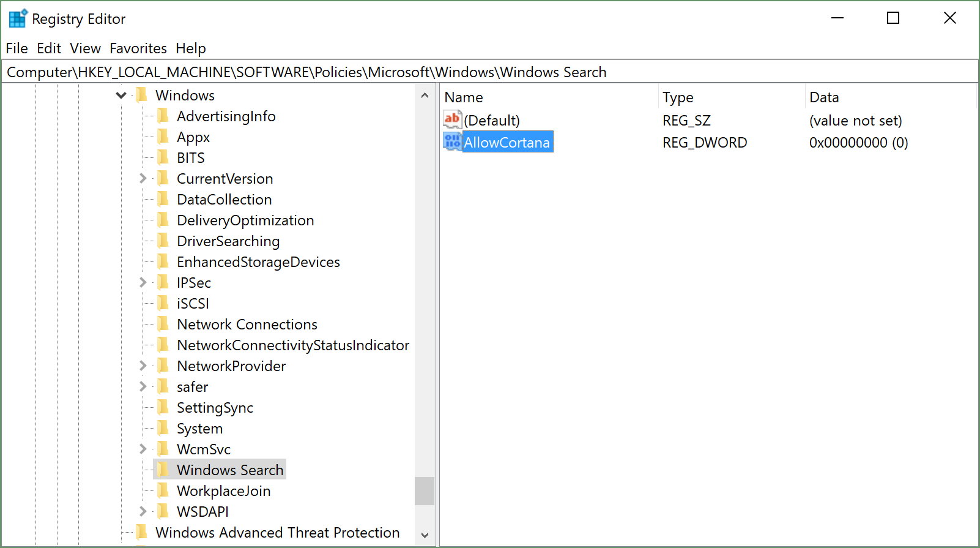980x548 pixels.
Task: Click the (value not set) data cell
Action: [855, 121]
